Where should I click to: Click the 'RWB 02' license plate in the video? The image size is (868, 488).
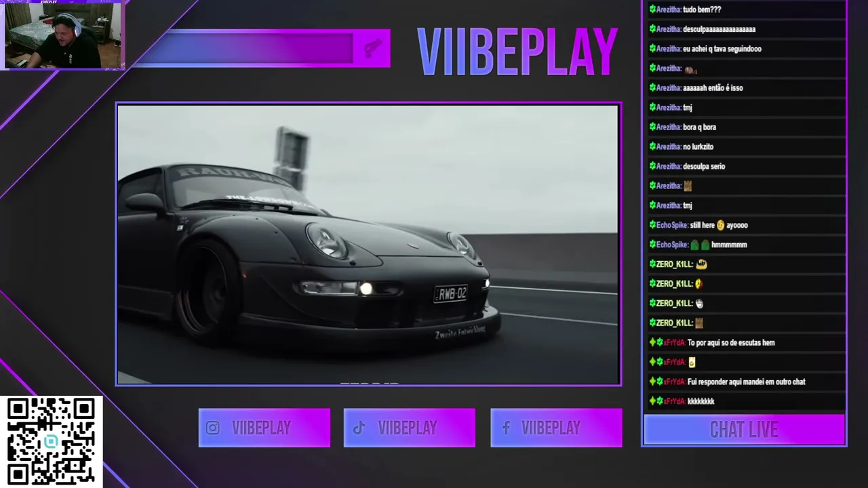coord(451,293)
